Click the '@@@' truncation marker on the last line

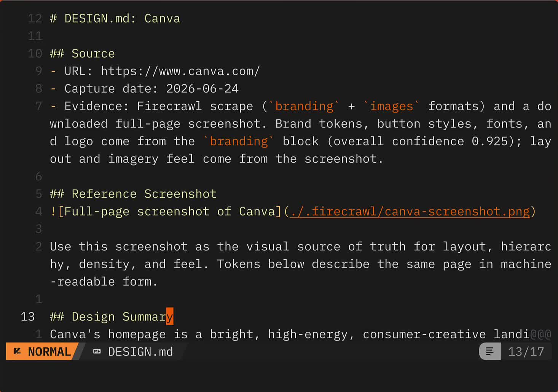coord(540,334)
